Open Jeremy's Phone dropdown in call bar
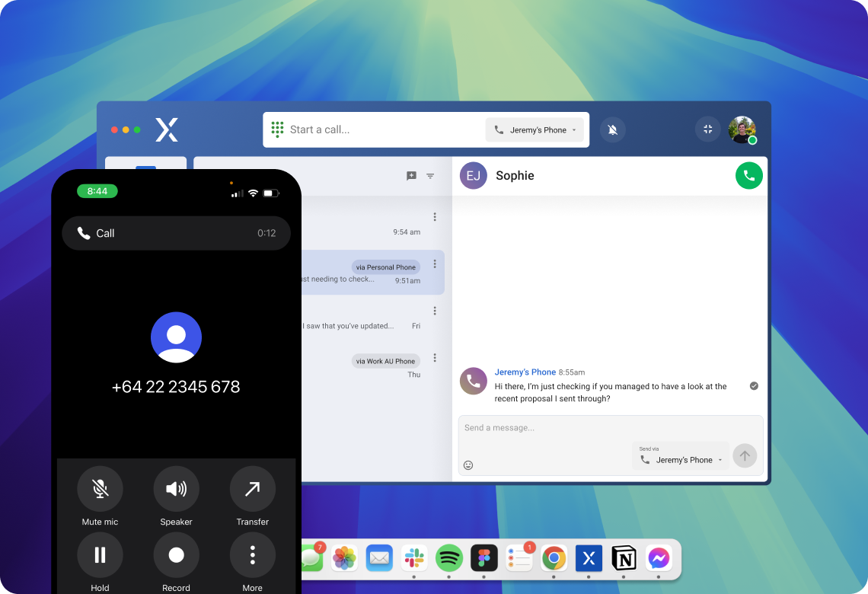 (535, 129)
